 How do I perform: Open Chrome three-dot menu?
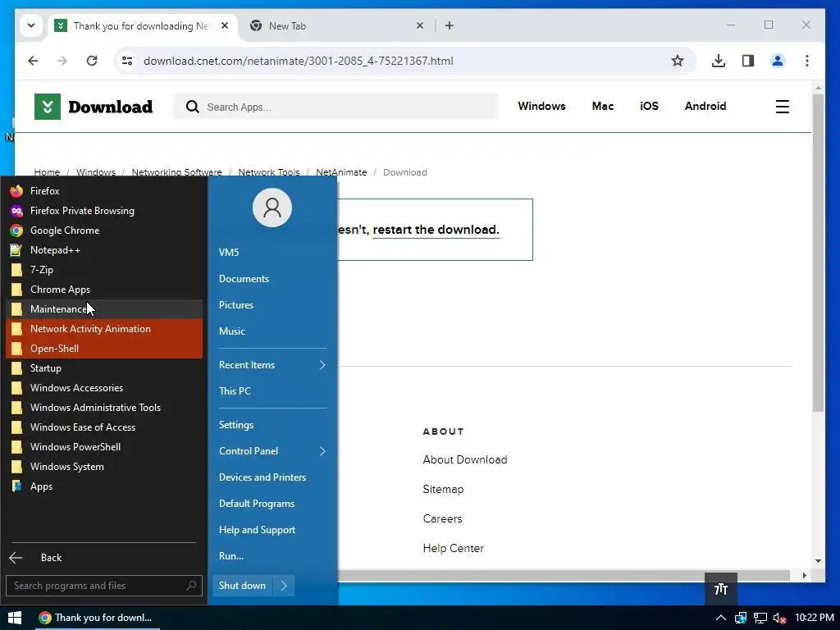[x=807, y=61]
